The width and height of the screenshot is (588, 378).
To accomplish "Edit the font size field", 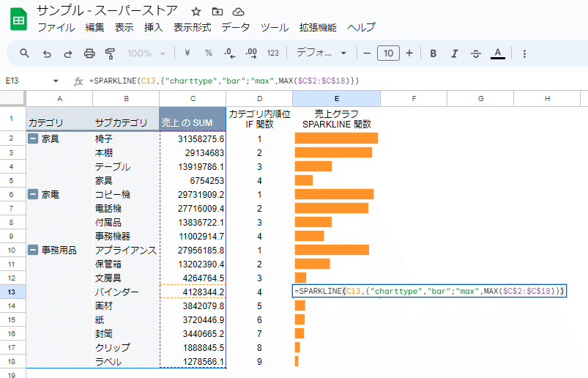I will click(388, 53).
